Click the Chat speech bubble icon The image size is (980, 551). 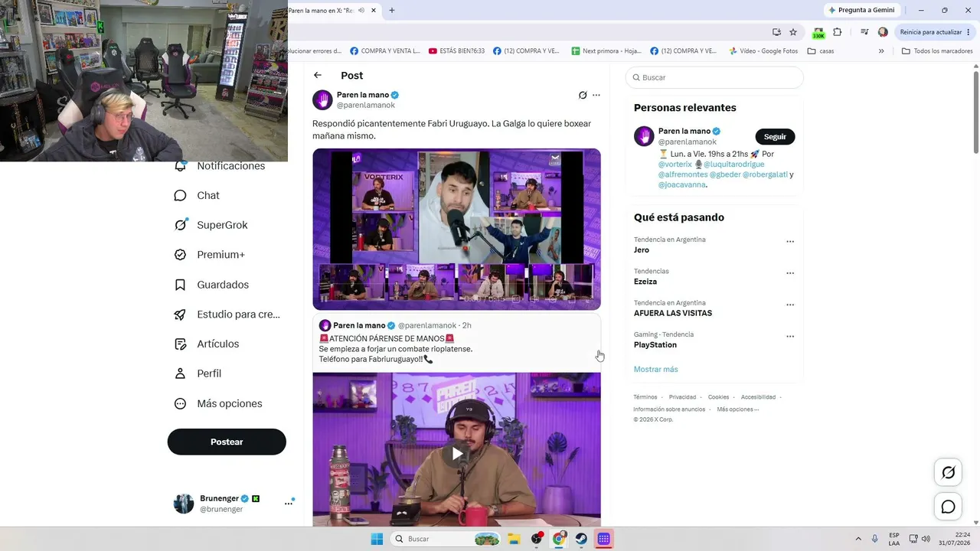coord(181,195)
